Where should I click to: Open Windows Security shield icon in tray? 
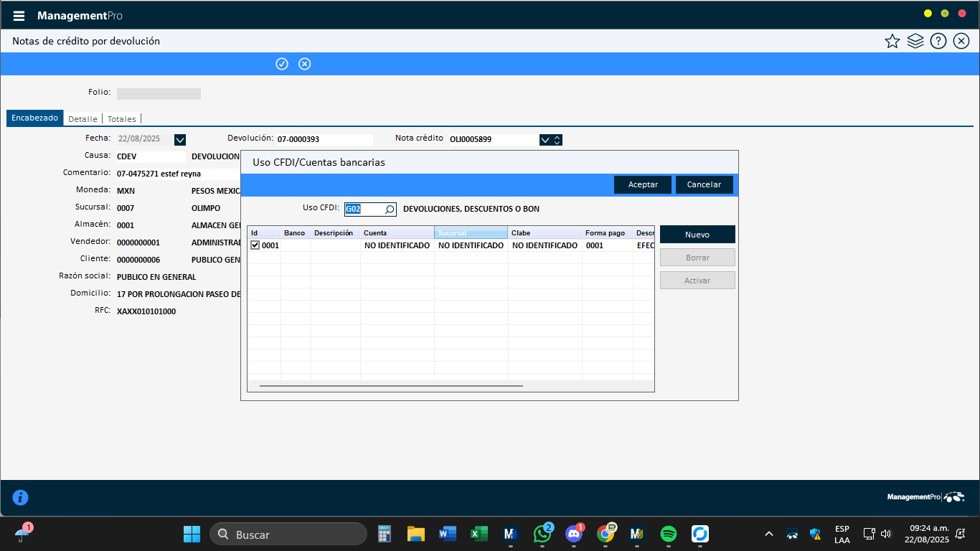(x=815, y=534)
